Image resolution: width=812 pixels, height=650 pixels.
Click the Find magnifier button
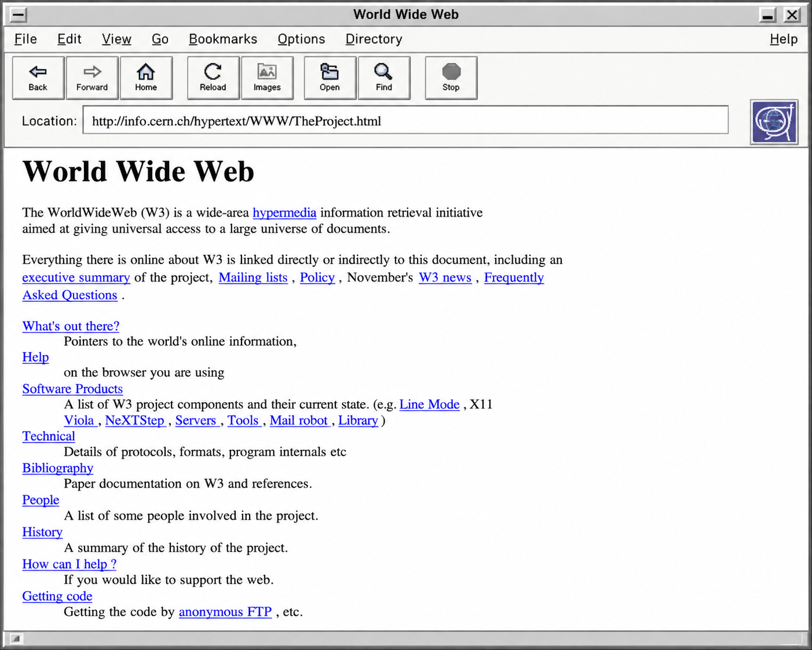[x=384, y=78]
